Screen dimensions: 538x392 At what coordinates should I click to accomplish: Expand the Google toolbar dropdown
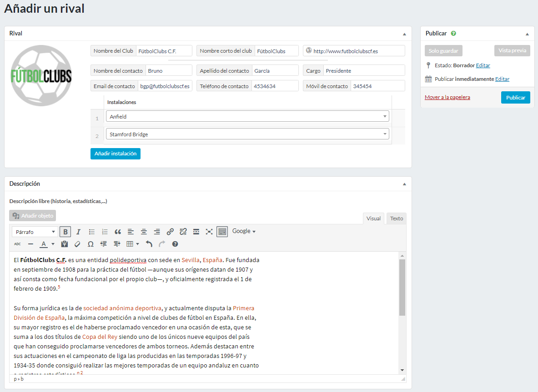244,231
